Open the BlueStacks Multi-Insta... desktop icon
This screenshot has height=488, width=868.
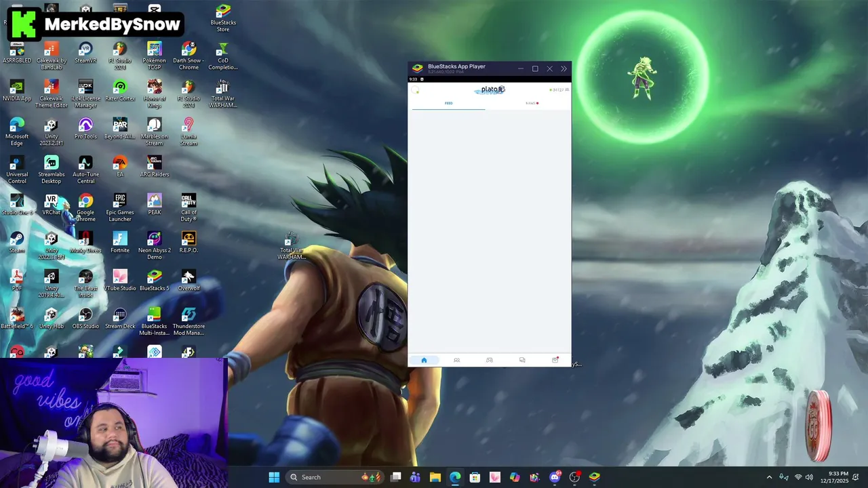tap(155, 322)
